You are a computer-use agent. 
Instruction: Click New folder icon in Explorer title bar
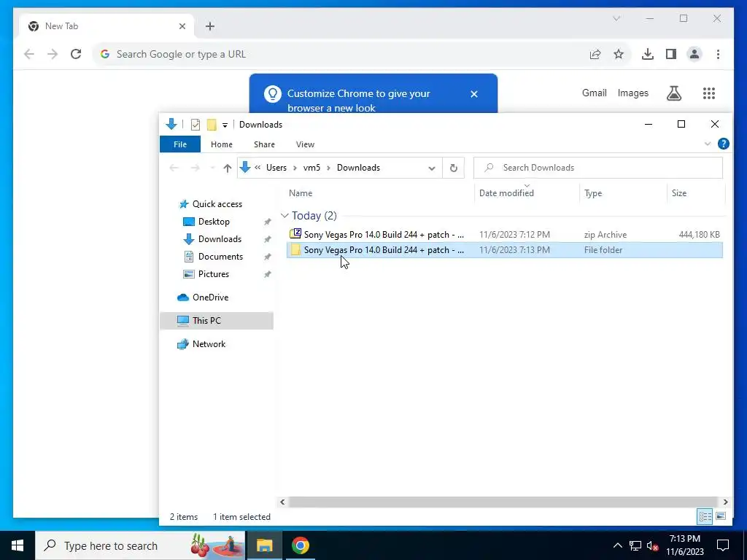coord(212,125)
